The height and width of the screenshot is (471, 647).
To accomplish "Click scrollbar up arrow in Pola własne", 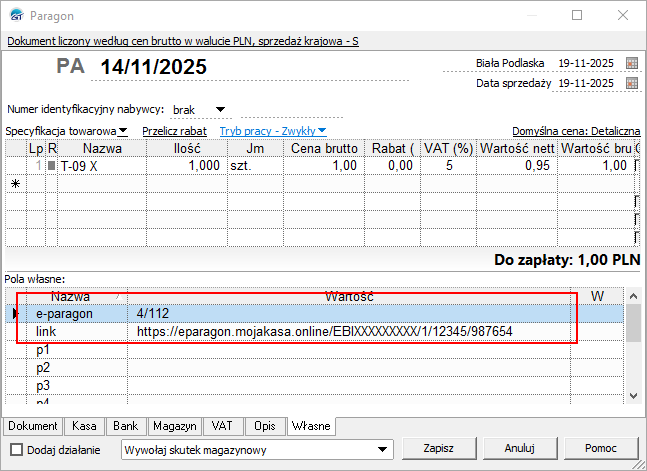I will 632,297.
